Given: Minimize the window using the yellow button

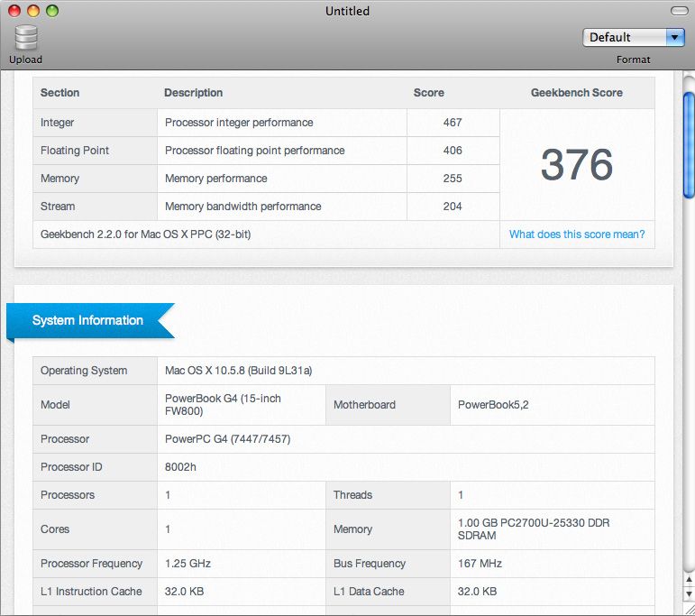Looking at the screenshot, I should 32,11.
